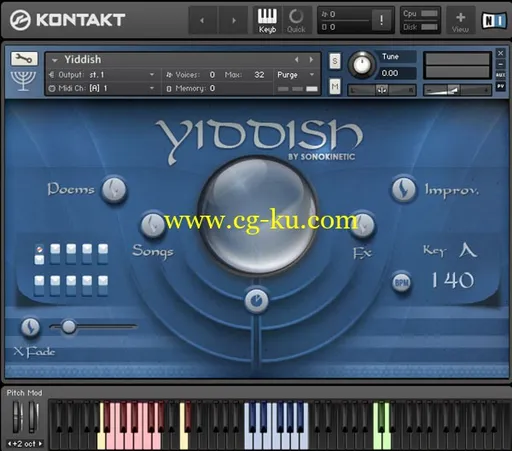The image size is (512, 451).
Task: Click the BPM sync button
Action: pyautogui.click(x=401, y=283)
